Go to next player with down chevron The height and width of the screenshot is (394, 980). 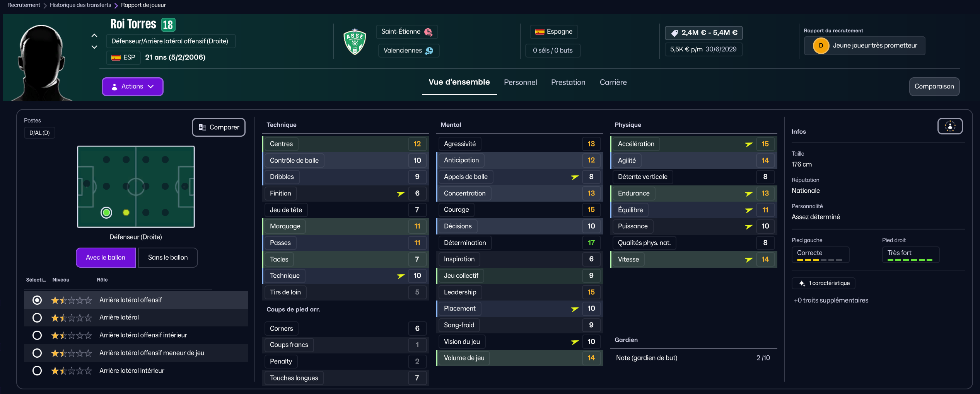point(94,47)
